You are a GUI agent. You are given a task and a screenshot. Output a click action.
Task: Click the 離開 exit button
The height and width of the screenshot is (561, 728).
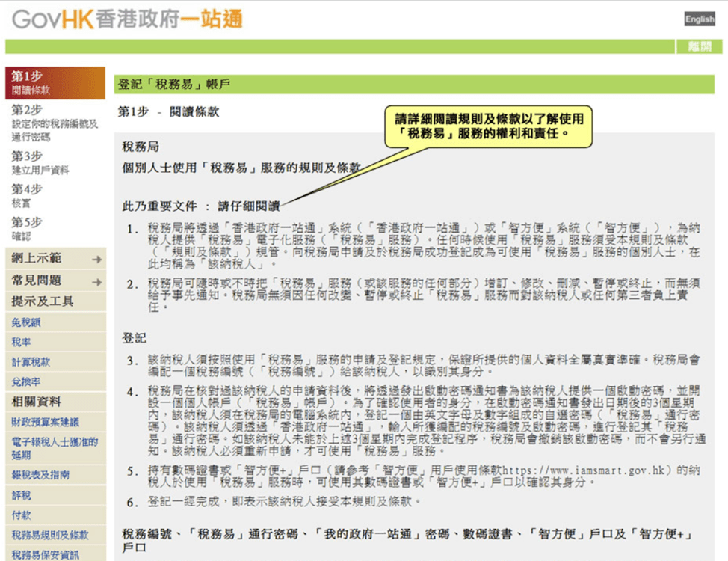[699, 46]
